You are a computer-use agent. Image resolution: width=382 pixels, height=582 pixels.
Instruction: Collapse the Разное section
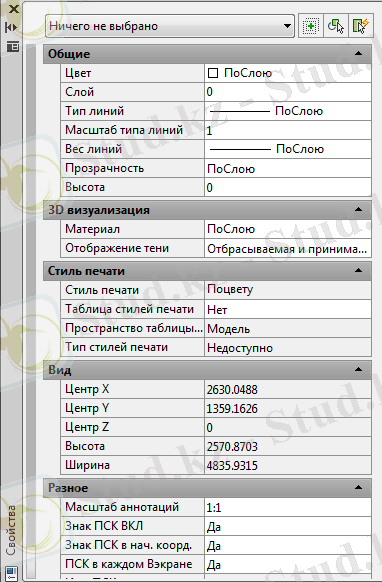click(x=358, y=487)
